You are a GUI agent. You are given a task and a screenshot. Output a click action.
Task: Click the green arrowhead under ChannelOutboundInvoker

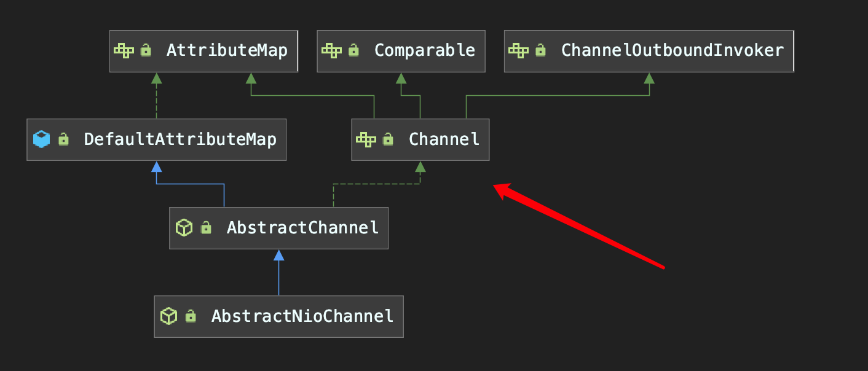[x=649, y=78]
